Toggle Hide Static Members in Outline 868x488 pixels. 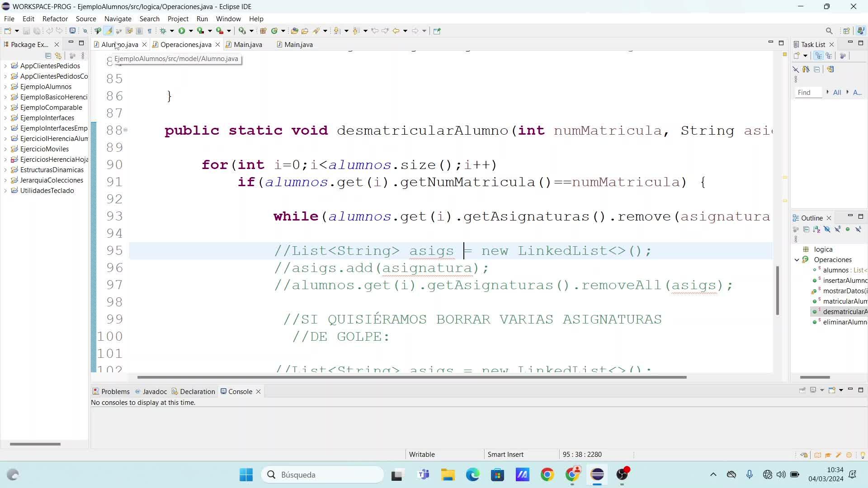[837, 230]
